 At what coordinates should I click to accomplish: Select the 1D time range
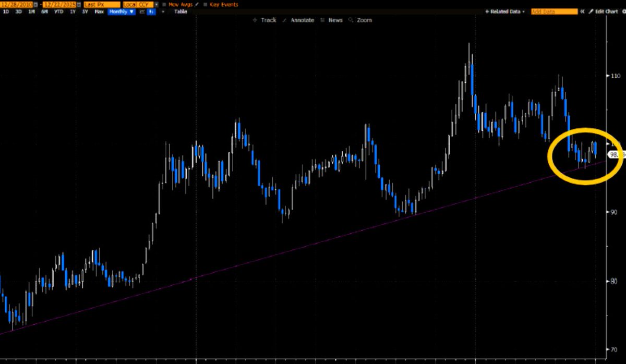pos(6,11)
